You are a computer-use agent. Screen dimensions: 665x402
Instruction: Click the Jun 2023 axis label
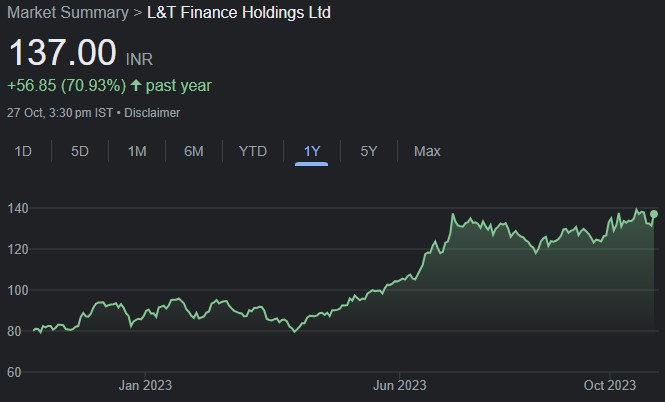(400, 385)
